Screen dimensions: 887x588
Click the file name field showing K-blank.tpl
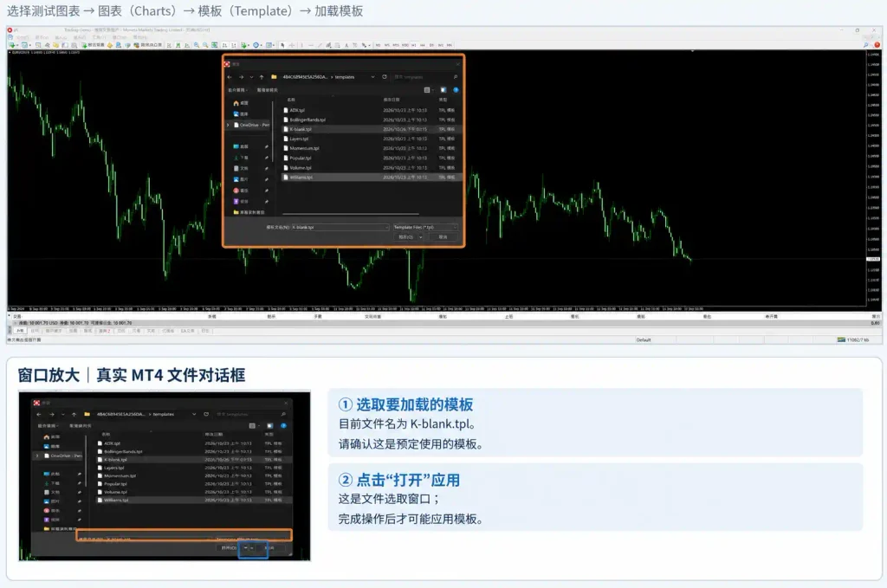pos(340,227)
